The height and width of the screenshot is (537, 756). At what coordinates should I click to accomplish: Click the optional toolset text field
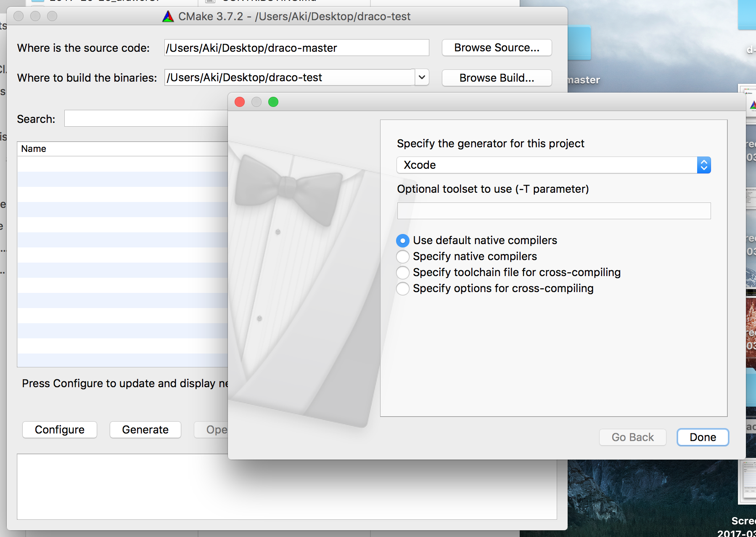[x=554, y=211]
